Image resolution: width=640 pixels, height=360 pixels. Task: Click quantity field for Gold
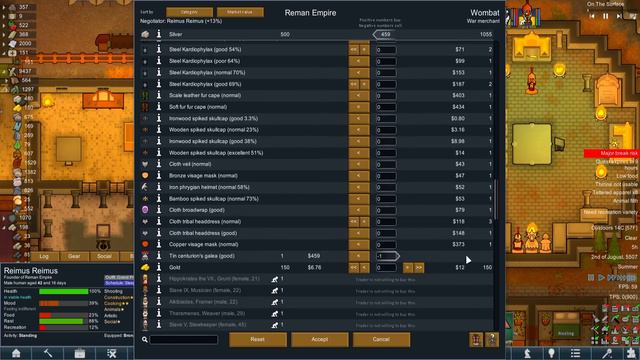point(386,267)
